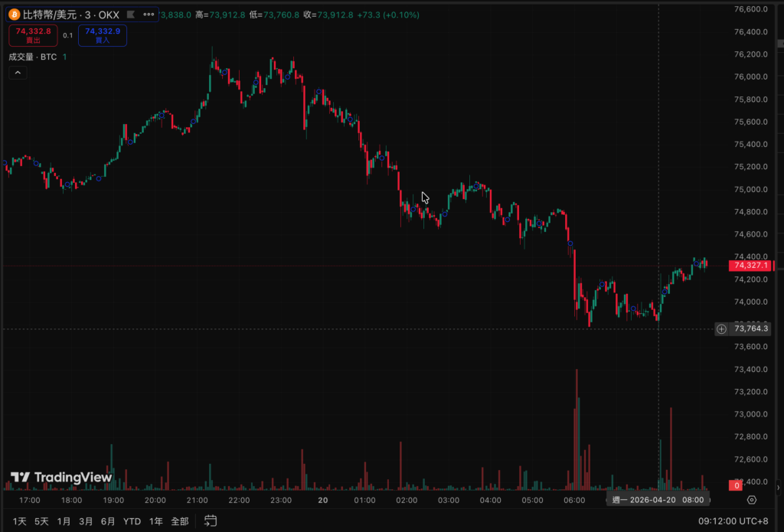
Task: Switch to the YTD range
Action: (x=132, y=521)
